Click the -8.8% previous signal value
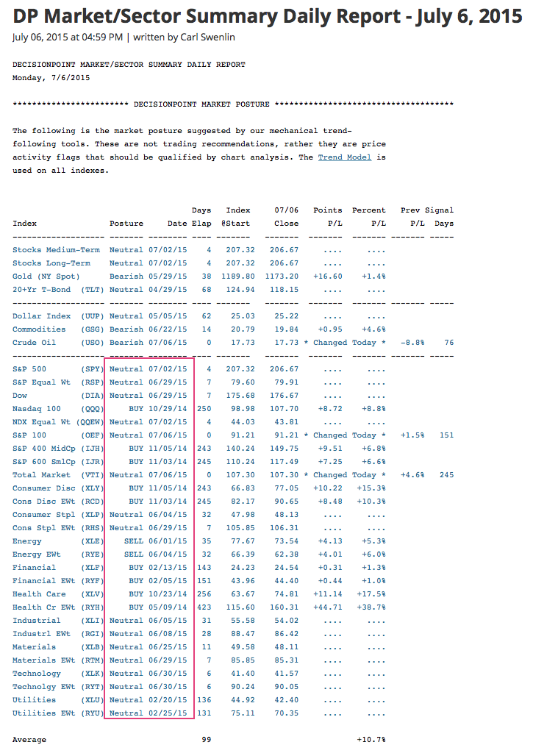Image resolution: width=533 pixels, height=756 pixels. tap(412, 343)
